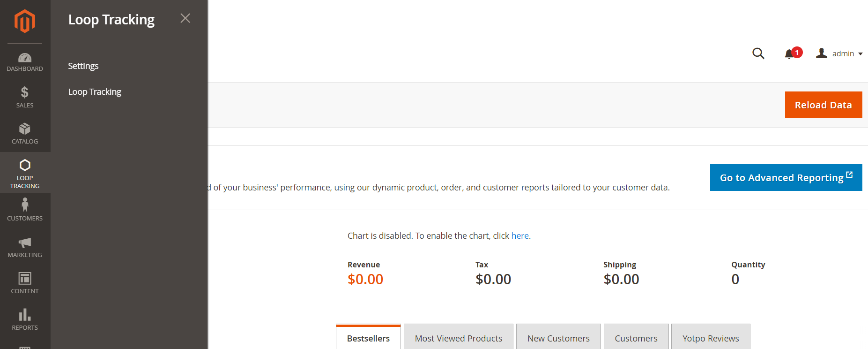The height and width of the screenshot is (349, 868).
Task: Switch to Most Viewed Products tab
Action: 459,338
